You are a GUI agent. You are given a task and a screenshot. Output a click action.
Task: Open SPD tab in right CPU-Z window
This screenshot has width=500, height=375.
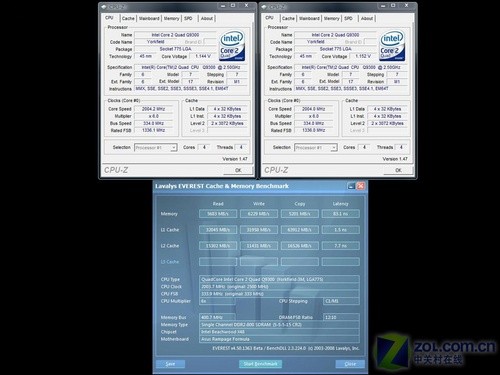(348, 18)
